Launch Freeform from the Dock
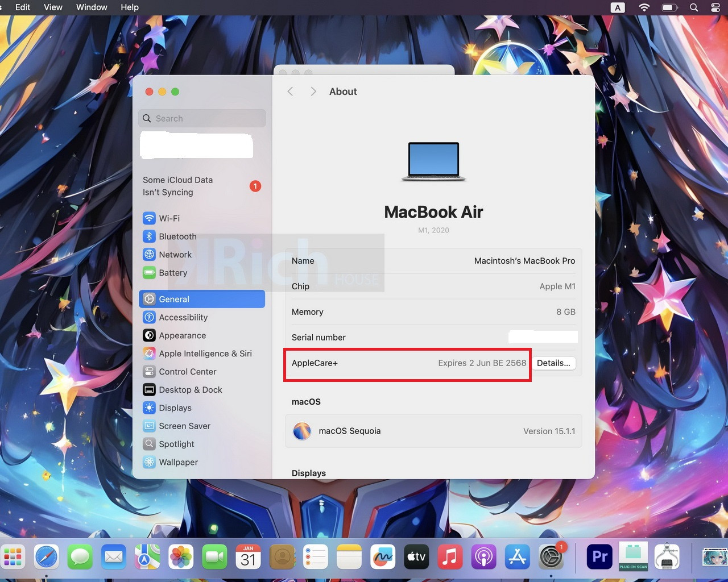 (383, 557)
